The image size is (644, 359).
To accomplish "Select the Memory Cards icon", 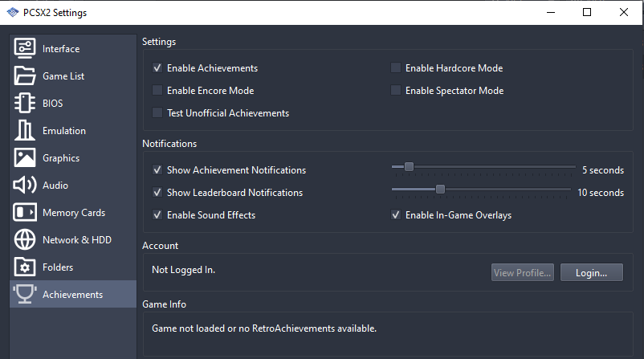I will coord(25,212).
